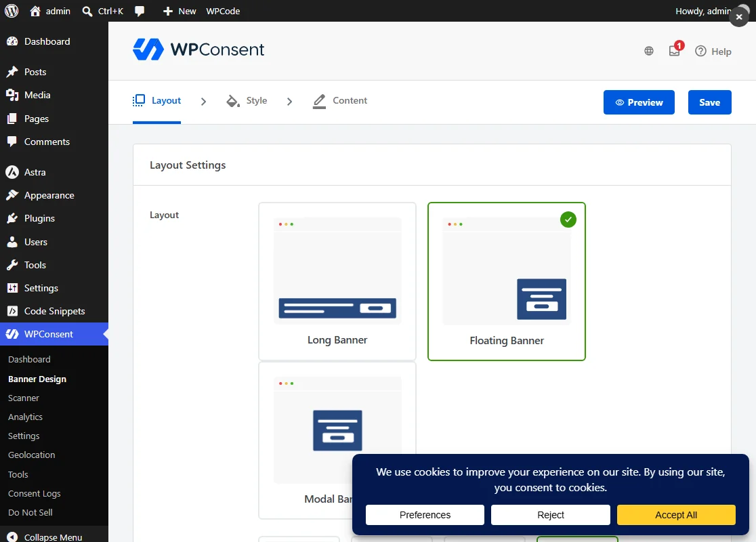756x542 pixels.
Task: Click Reject on cookie banner
Action: (551, 515)
